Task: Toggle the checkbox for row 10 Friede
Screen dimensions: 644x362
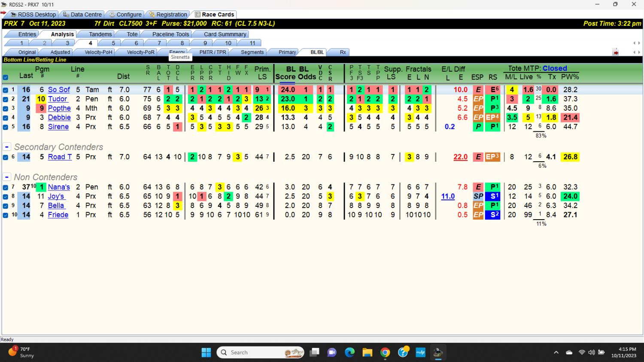Action: point(5,215)
